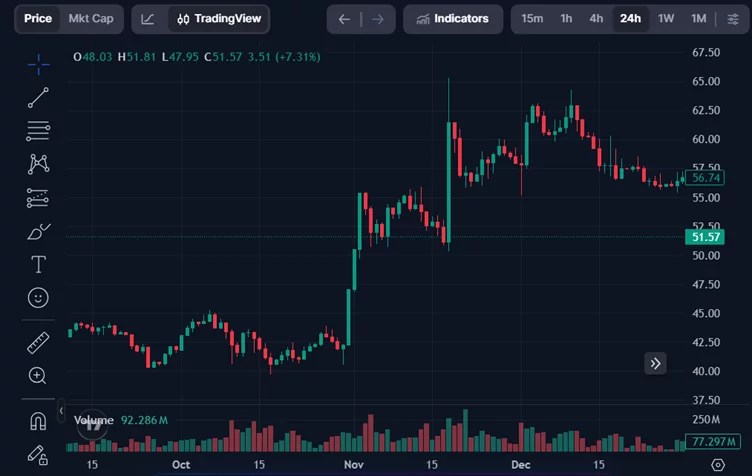Choose the XABCD pattern tool

tap(38, 164)
